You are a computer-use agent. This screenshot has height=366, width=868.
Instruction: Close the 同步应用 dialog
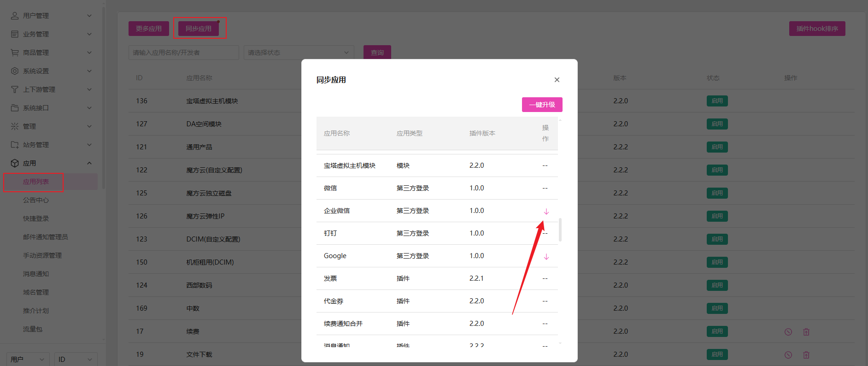coord(557,80)
